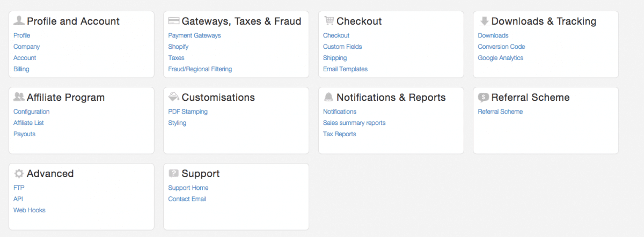The height and width of the screenshot is (237, 644).
Task: Open the Shipping link
Action: click(x=335, y=58)
